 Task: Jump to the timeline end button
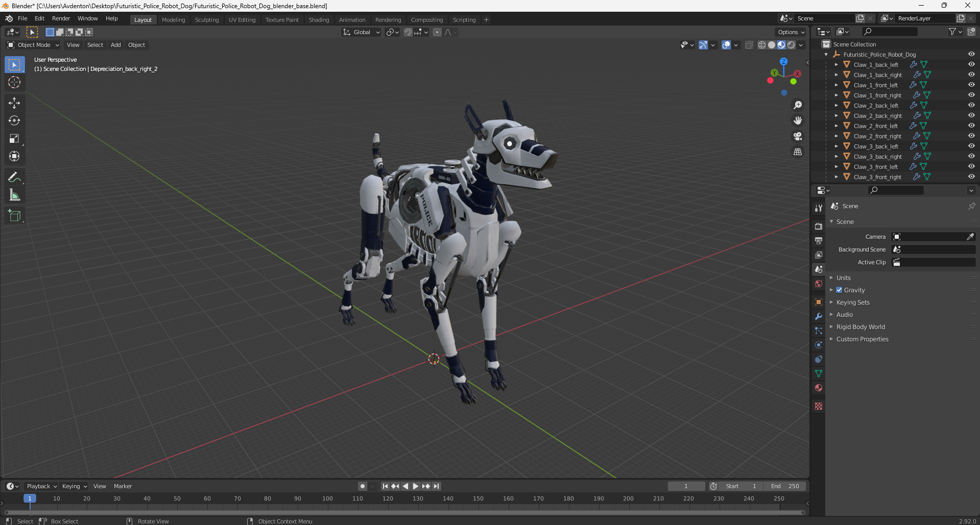tap(436, 486)
